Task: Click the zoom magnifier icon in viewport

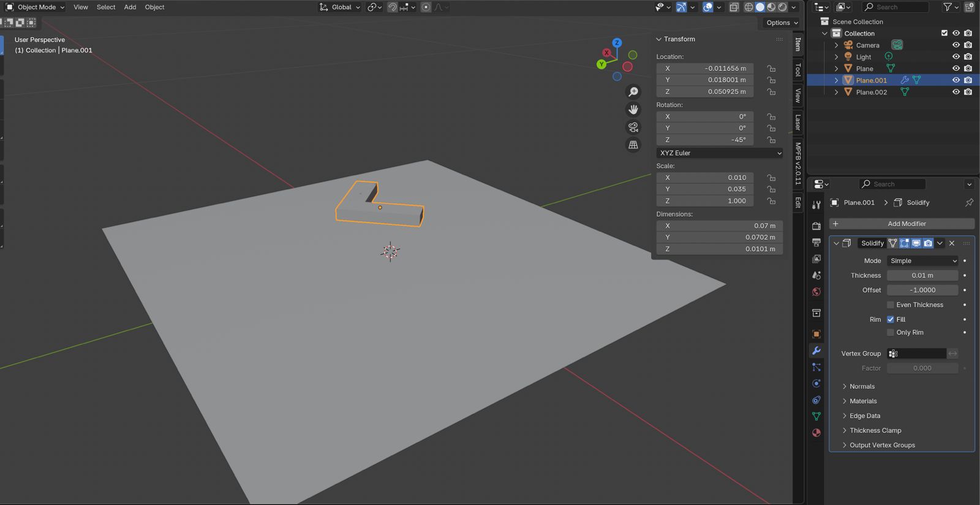Action: [633, 92]
